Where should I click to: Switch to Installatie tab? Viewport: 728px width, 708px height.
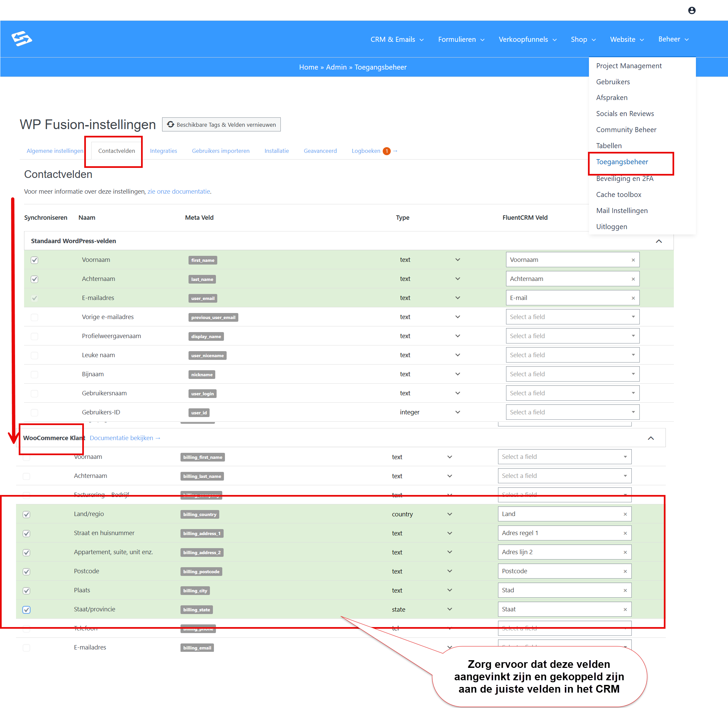(x=276, y=151)
